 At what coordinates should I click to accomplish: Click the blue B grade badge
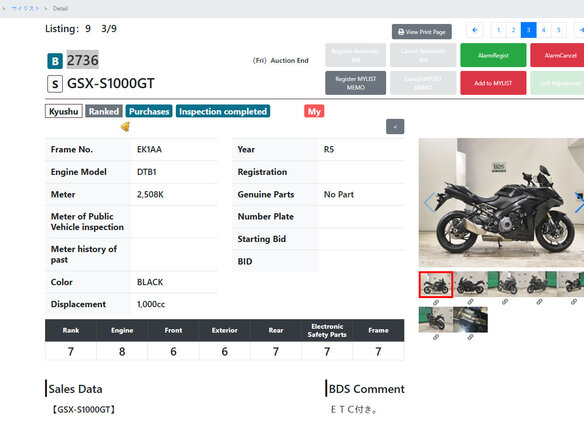tap(55, 61)
